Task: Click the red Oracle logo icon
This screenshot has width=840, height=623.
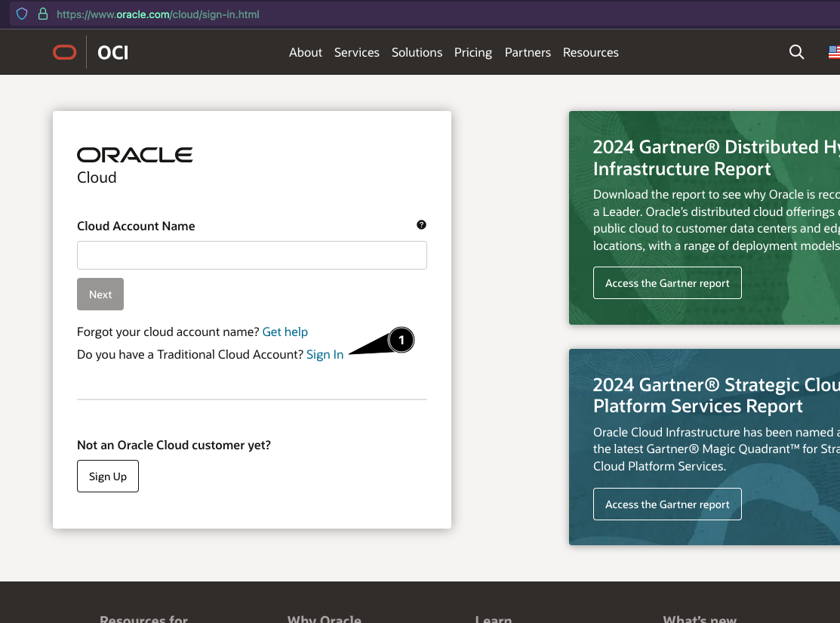Action: pos(64,53)
